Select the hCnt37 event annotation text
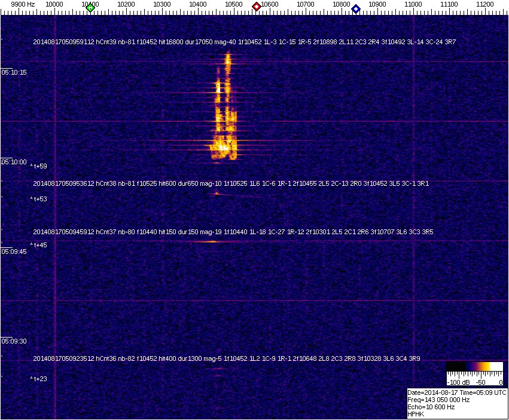Viewport: 509px width, 420px height. [233, 231]
